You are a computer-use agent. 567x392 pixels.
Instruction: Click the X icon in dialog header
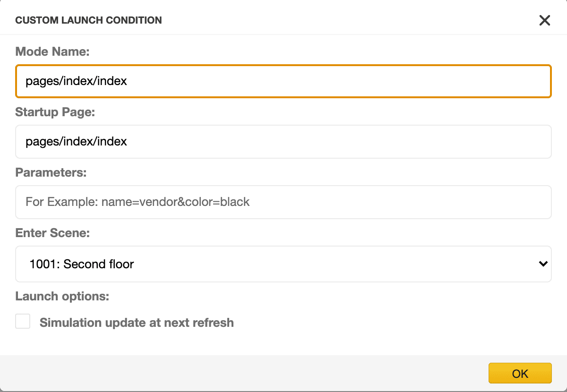pyautogui.click(x=545, y=20)
